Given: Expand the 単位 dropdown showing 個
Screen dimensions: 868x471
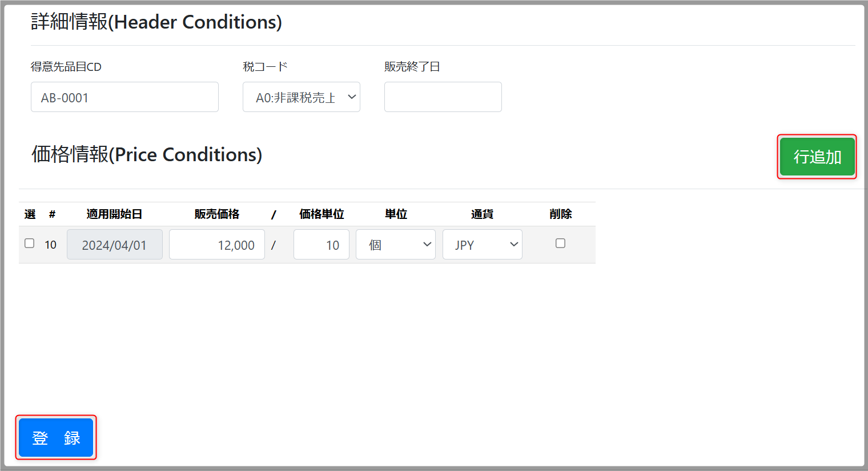Looking at the screenshot, I should [395, 245].
